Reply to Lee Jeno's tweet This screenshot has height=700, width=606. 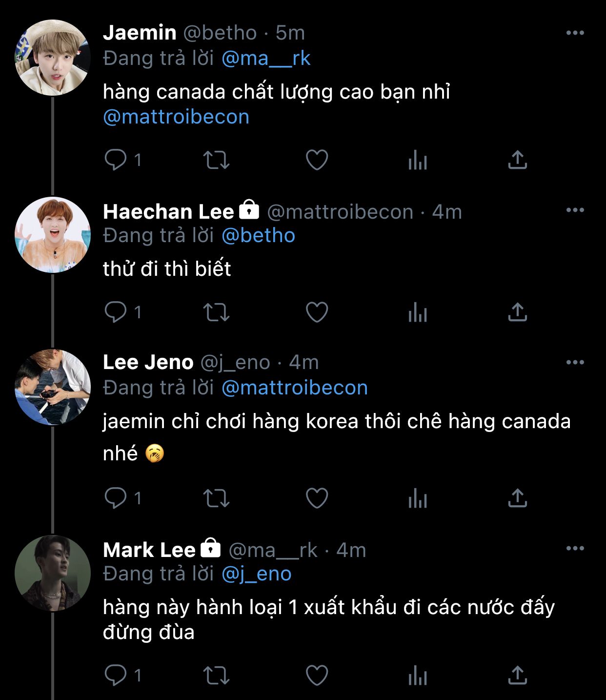tap(116, 498)
